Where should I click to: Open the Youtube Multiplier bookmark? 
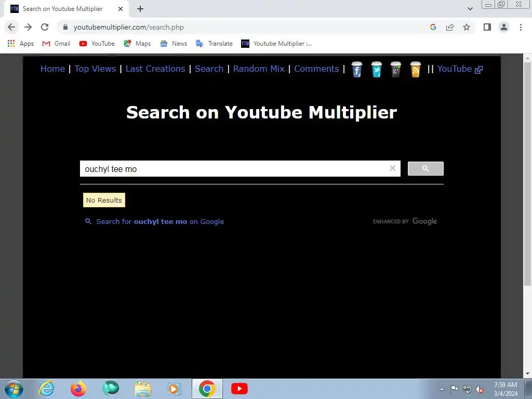click(x=276, y=44)
